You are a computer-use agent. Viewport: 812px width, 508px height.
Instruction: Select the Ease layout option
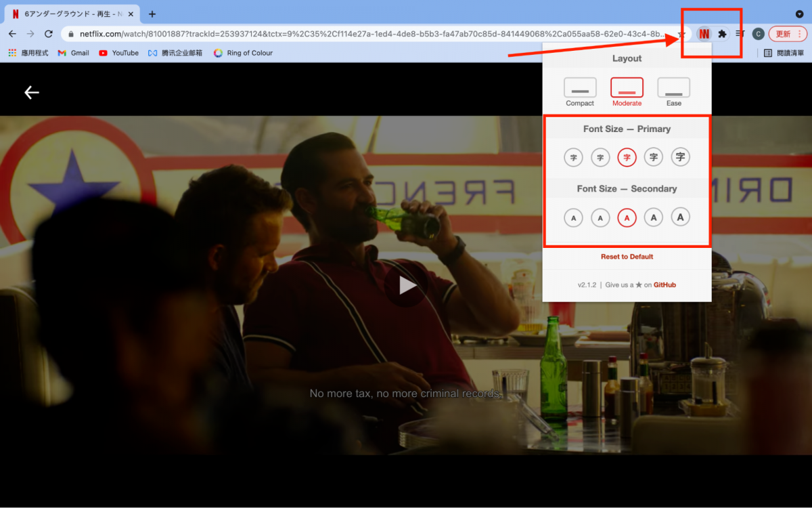pos(674,92)
